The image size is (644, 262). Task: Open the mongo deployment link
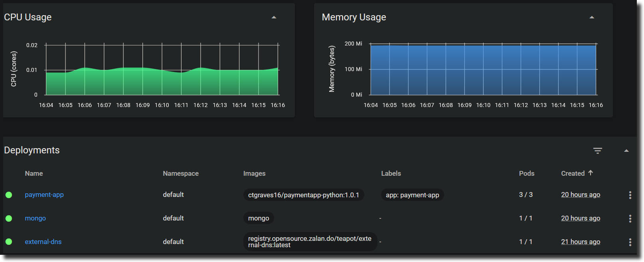pos(35,218)
